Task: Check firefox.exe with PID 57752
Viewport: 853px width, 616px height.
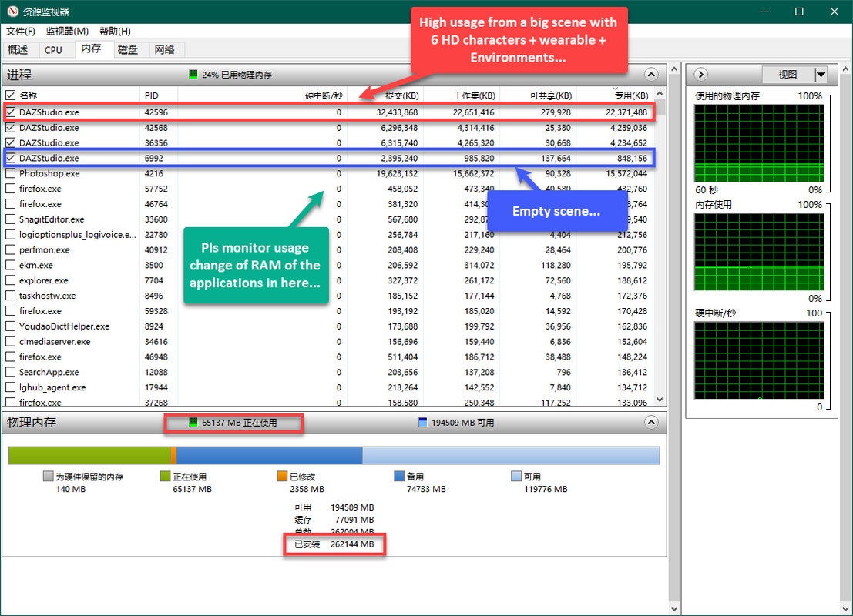Action: click(x=10, y=189)
